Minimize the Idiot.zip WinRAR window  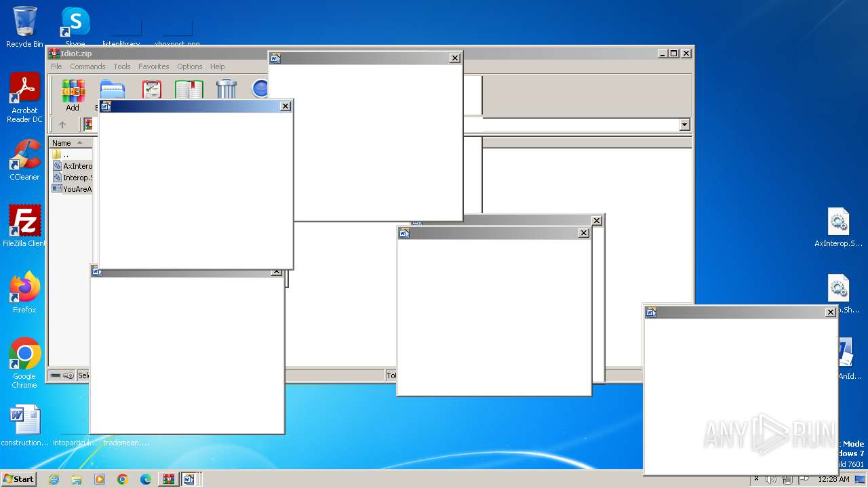click(662, 53)
